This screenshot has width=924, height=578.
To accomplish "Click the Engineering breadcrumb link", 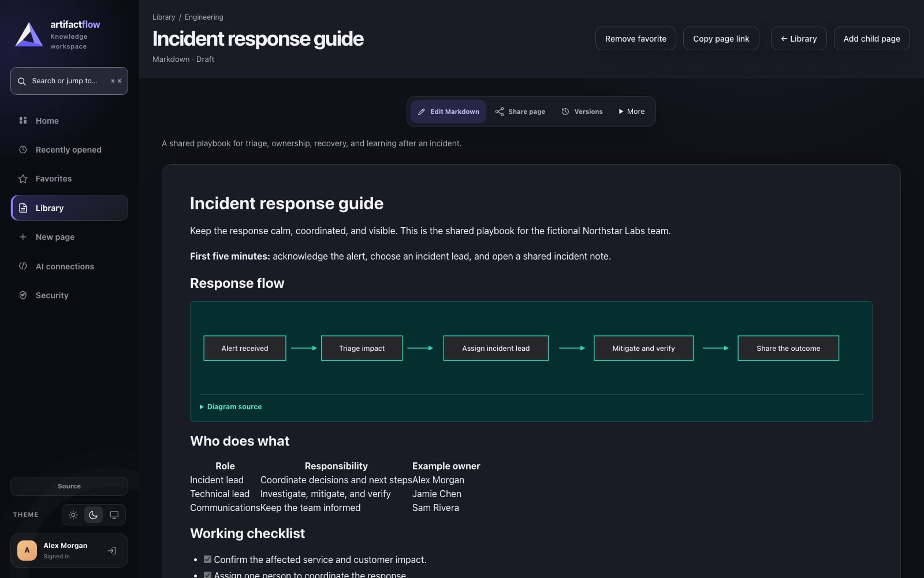I will (204, 17).
